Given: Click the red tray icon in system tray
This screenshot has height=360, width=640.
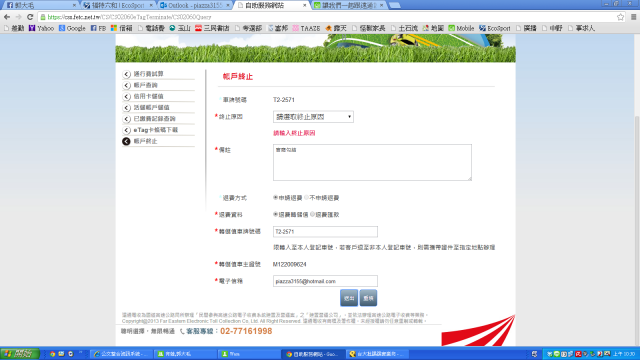Looking at the screenshot, I should coord(578,354).
